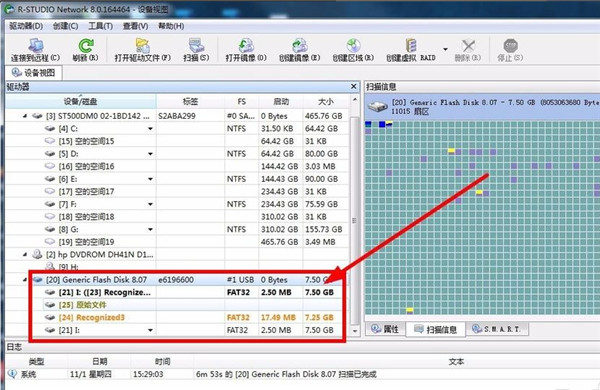This screenshot has height=390, width=600.
Task: Click the e6196600 label cell
Action: click(x=176, y=280)
